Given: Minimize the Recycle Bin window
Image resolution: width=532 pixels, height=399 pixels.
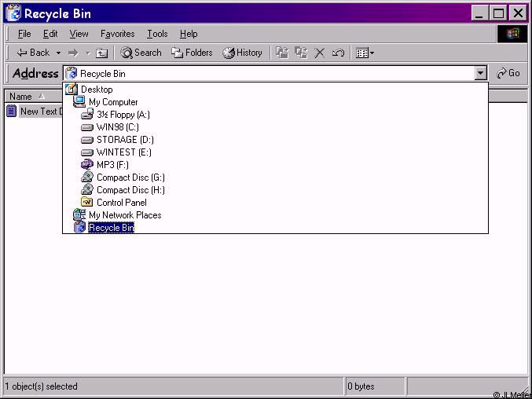Looking at the screenshot, I should (x=479, y=13).
